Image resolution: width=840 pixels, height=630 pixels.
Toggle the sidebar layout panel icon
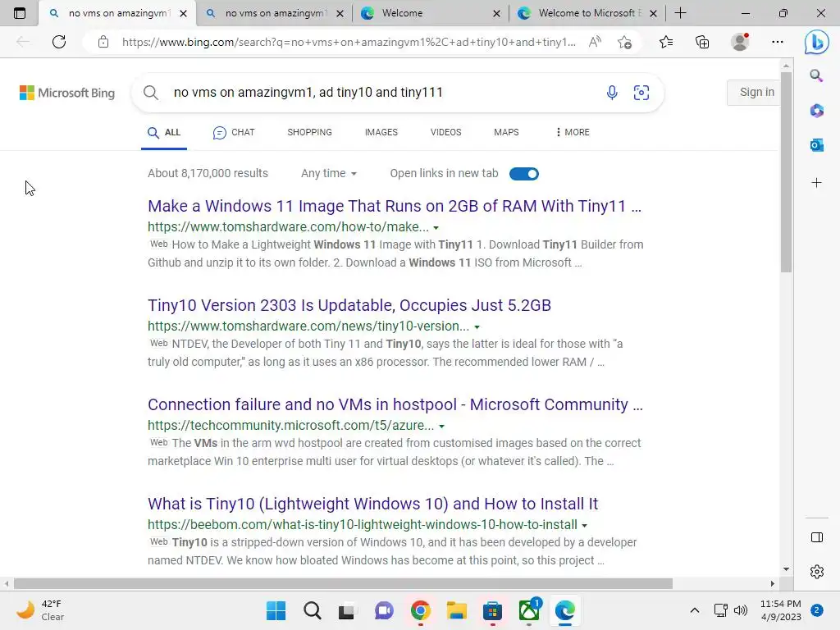tap(817, 537)
